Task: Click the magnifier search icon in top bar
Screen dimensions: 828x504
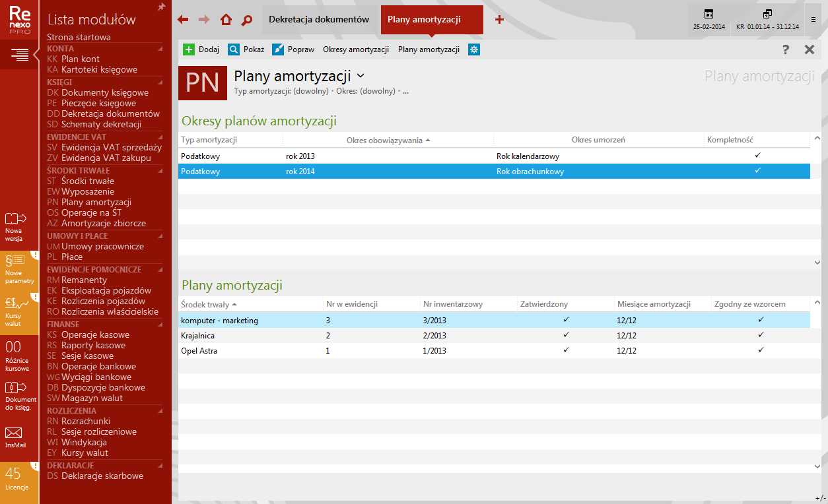Action: [247, 20]
